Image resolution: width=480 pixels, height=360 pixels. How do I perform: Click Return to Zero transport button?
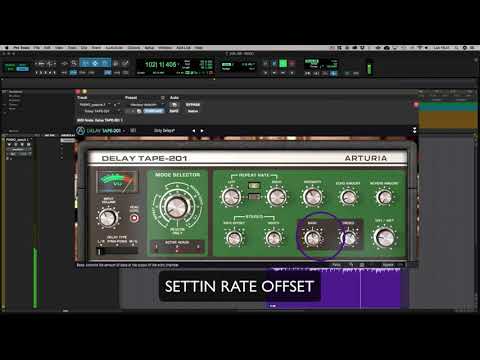tap(266, 73)
